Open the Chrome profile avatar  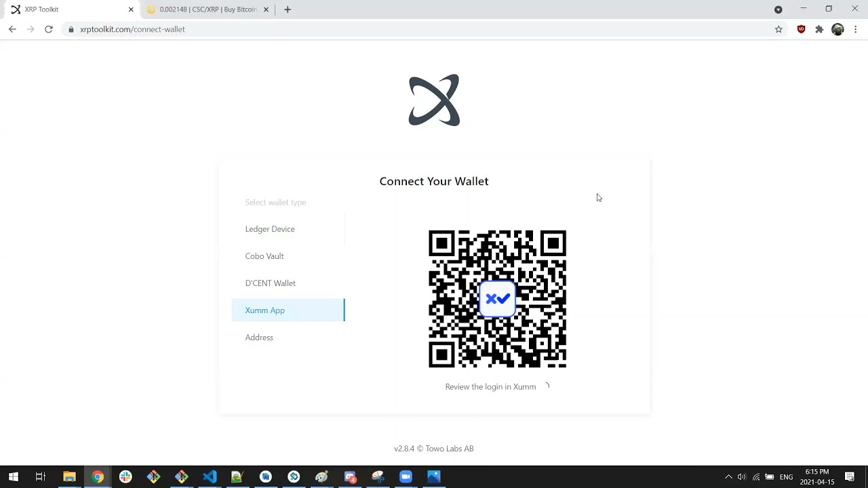(837, 29)
